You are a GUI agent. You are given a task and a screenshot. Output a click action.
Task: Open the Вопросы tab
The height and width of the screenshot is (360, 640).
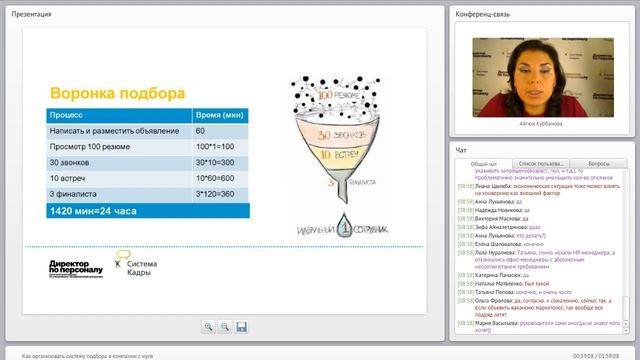(x=599, y=164)
